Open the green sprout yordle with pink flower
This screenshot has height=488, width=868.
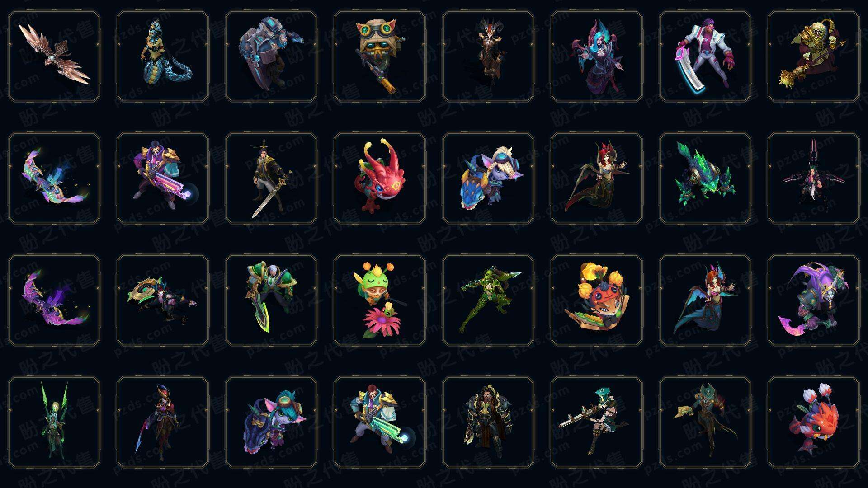pyautogui.click(x=380, y=300)
